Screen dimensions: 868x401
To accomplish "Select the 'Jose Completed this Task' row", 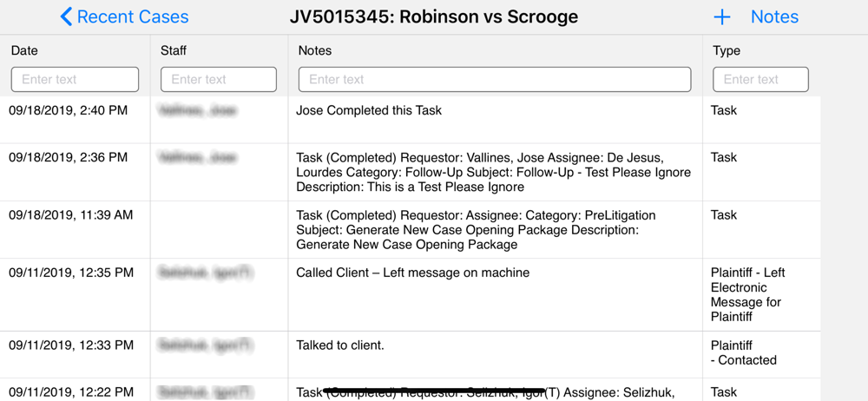I will pyautogui.click(x=411, y=120).
